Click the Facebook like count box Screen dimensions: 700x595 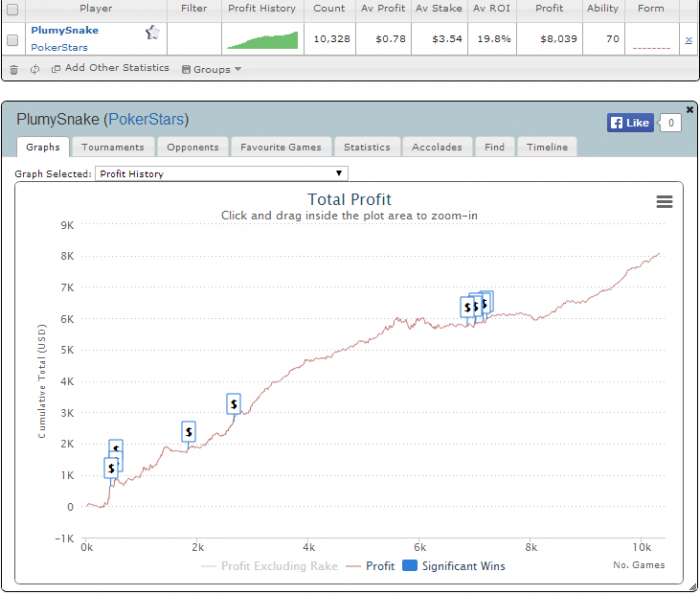coord(671,123)
